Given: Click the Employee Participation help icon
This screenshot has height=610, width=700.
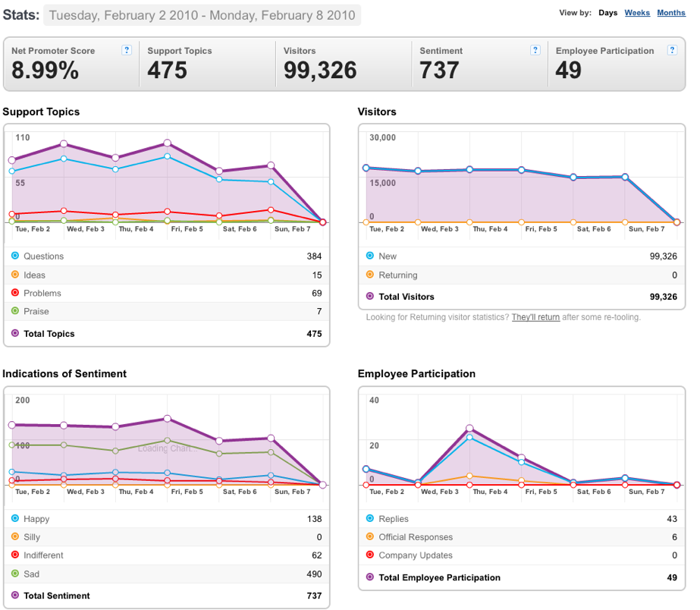Looking at the screenshot, I should tap(672, 50).
